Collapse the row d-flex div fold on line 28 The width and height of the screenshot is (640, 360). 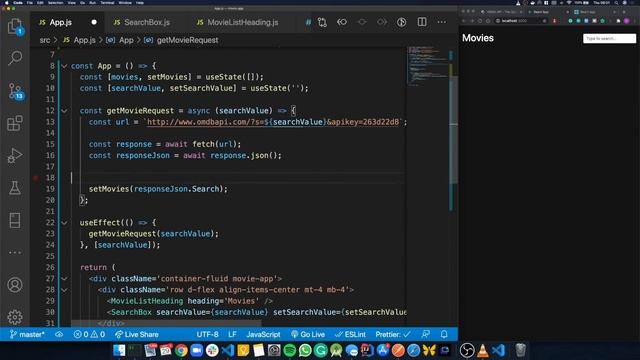[x=64, y=290]
